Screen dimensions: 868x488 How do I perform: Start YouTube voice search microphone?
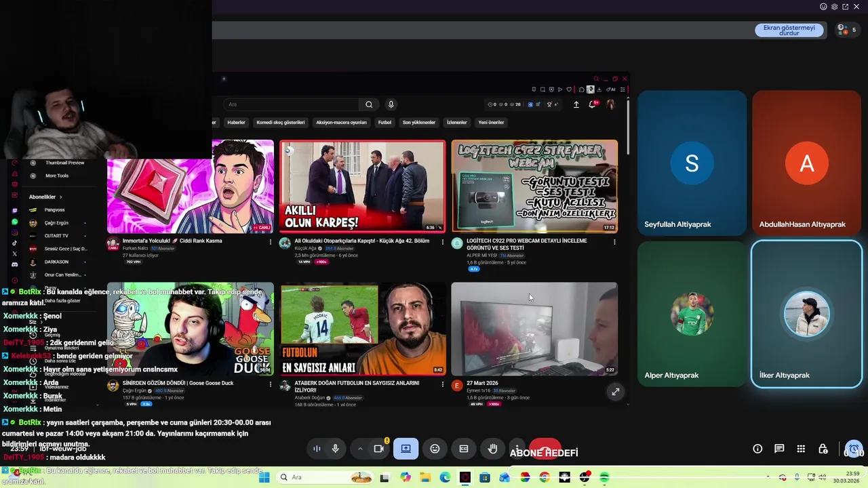point(391,104)
